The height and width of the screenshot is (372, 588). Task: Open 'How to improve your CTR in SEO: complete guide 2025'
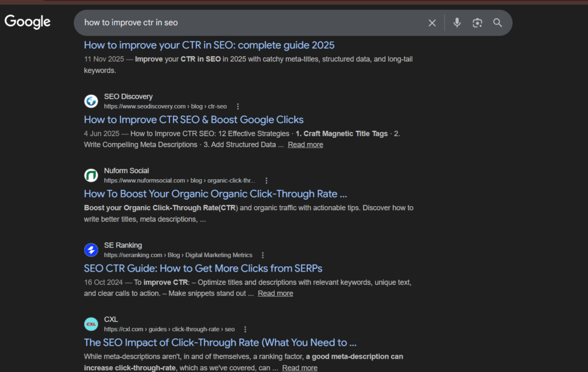pos(209,45)
